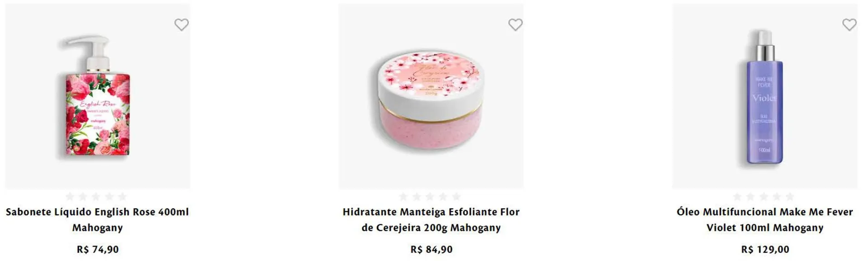Click the fifth rating star under English Rose soap
This screenshot has height=261, width=868.
pyautogui.click(x=123, y=196)
